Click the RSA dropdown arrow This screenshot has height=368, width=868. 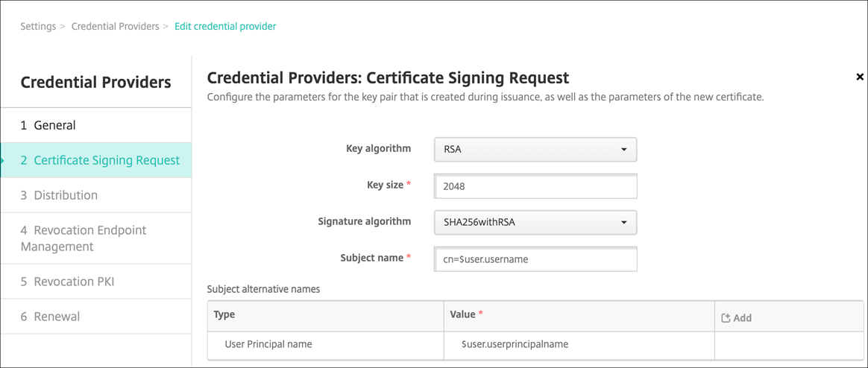point(623,149)
